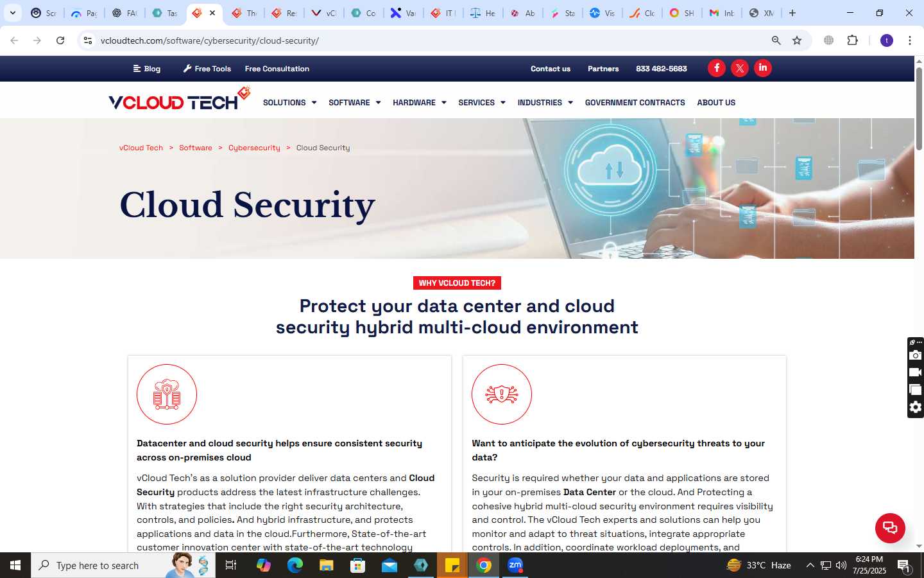The height and width of the screenshot is (578, 924).
Task: Open the Partners link
Action: tap(603, 69)
